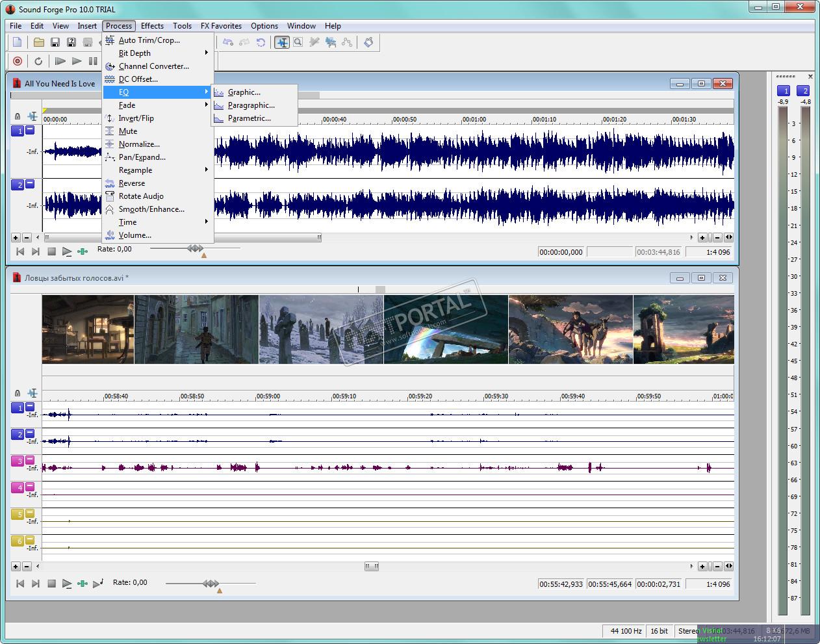The width and height of the screenshot is (820, 644).
Task: Click the Stop button in the lower window
Action: point(51,584)
